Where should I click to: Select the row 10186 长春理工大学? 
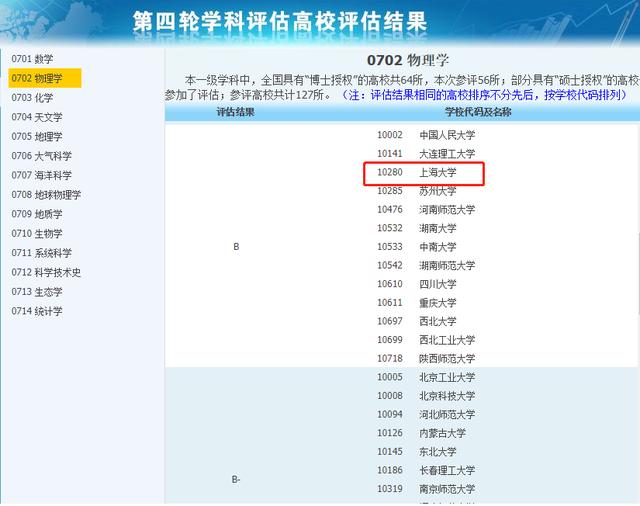426,470
